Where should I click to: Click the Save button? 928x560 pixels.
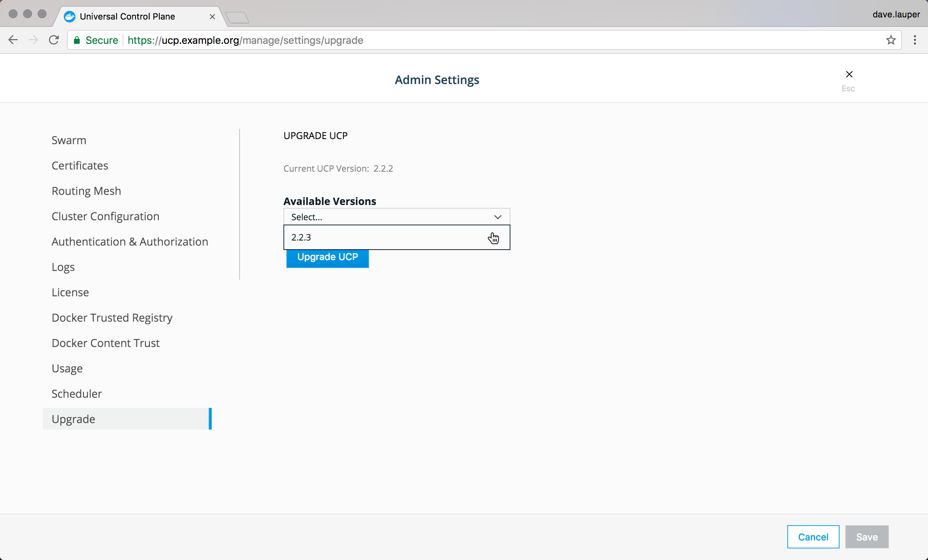click(x=867, y=537)
